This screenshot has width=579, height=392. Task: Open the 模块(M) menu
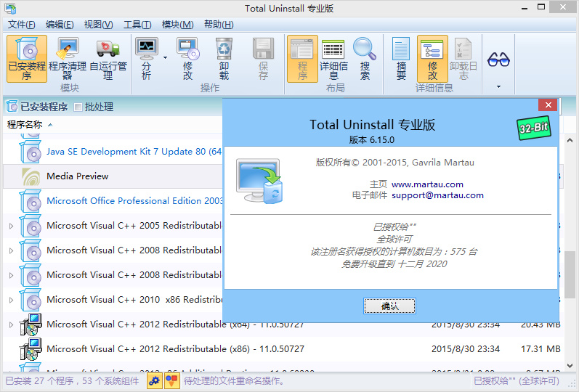coord(177,25)
